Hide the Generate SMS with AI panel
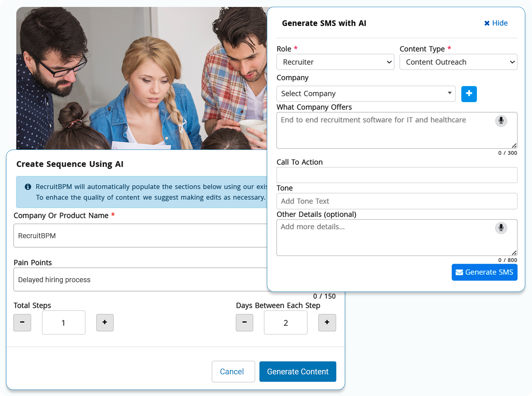532x396 pixels. tap(496, 23)
